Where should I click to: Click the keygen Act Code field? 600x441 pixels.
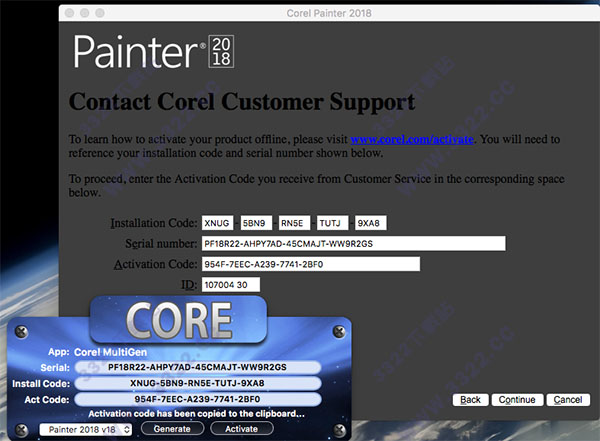(198, 399)
